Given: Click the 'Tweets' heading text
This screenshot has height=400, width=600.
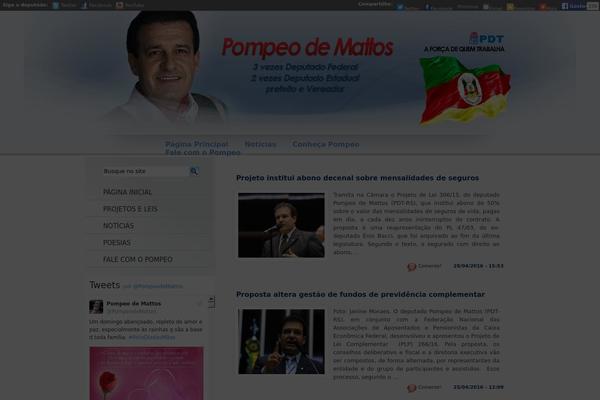Looking at the screenshot, I should [x=104, y=285].
